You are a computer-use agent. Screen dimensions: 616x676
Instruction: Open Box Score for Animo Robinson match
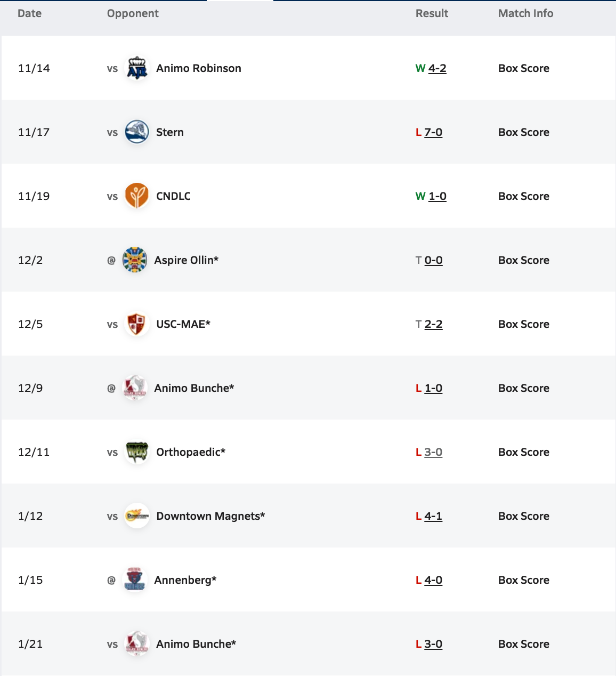pyautogui.click(x=523, y=68)
